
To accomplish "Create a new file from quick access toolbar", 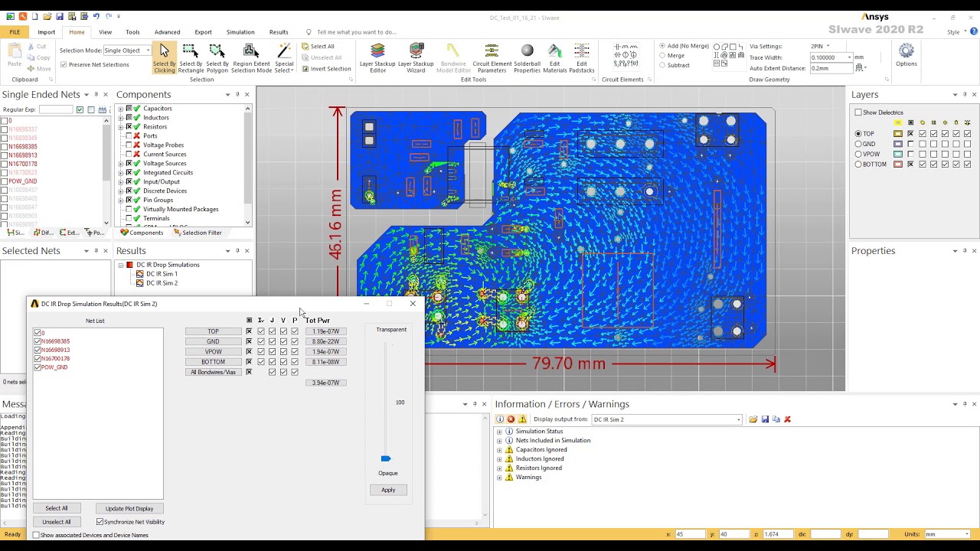I will (35, 16).
